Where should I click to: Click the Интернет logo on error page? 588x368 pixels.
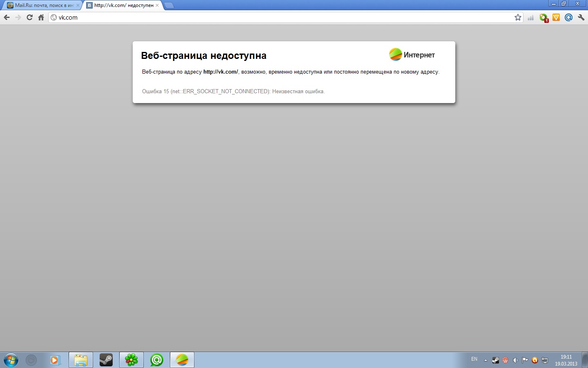click(x=412, y=54)
